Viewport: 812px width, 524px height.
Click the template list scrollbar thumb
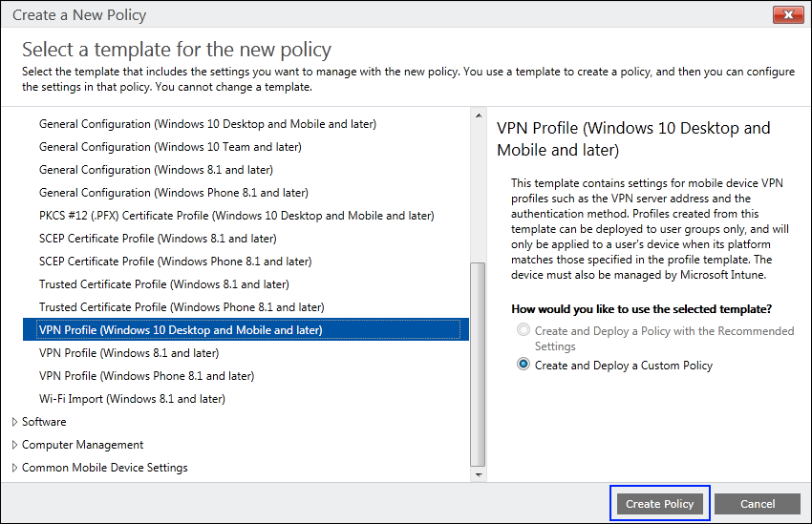pyautogui.click(x=479, y=363)
